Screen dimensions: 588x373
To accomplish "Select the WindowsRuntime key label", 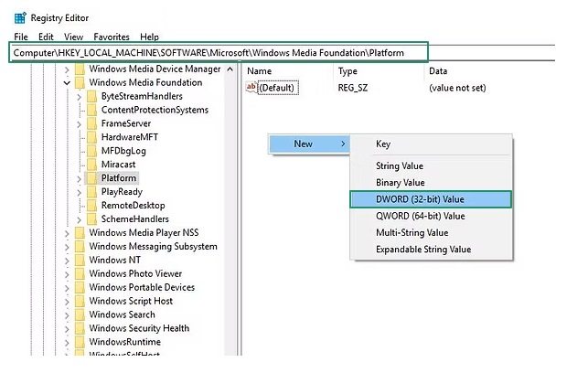I will point(125,342).
